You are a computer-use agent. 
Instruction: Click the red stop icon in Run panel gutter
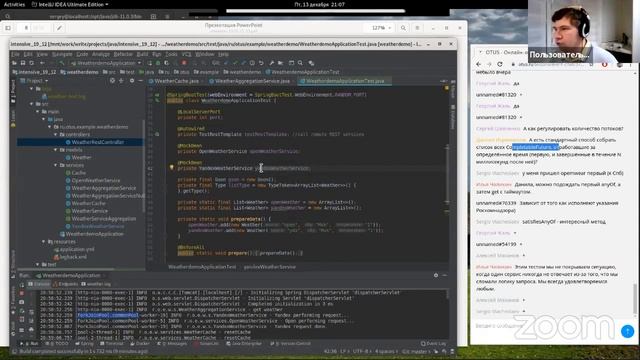[22, 293]
